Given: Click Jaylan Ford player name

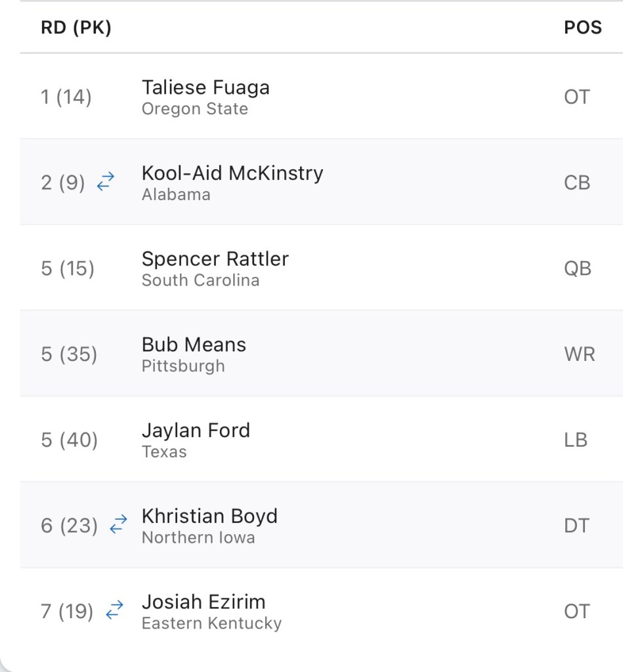Looking at the screenshot, I should 196,430.
